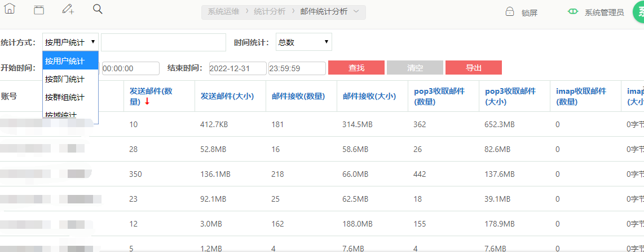Select 按群组统计 option
The width and height of the screenshot is (644, 252).
65,97
